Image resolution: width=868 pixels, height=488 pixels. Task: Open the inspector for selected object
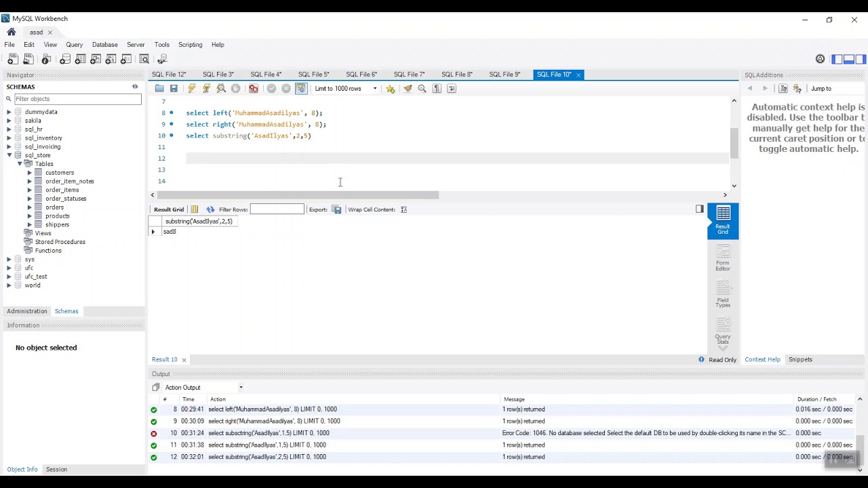46,60
